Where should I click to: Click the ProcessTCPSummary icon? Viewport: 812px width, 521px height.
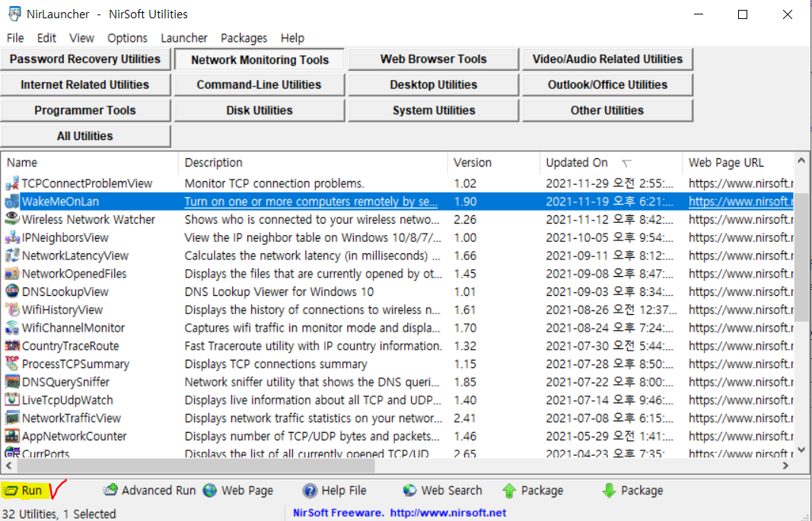[12, 364]
